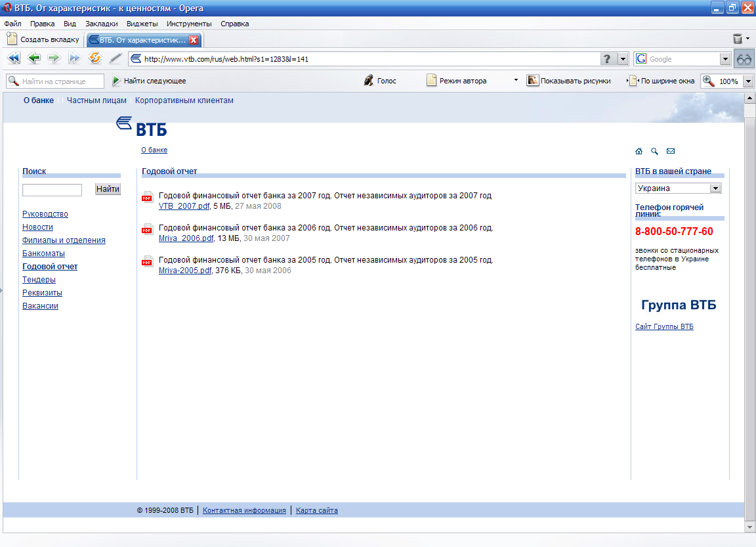The image size is (756, 547).
Task: Open the Контактная информация footer link
Action: coord(244,510)
